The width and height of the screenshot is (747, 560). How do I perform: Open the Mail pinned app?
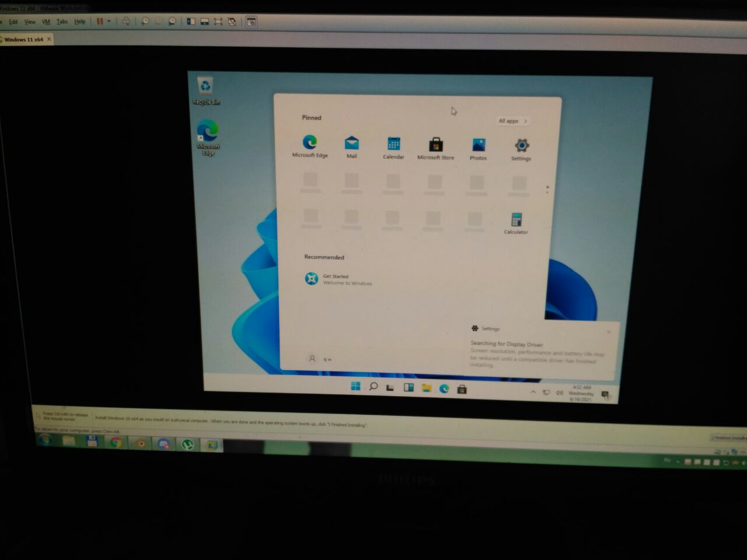352,147
